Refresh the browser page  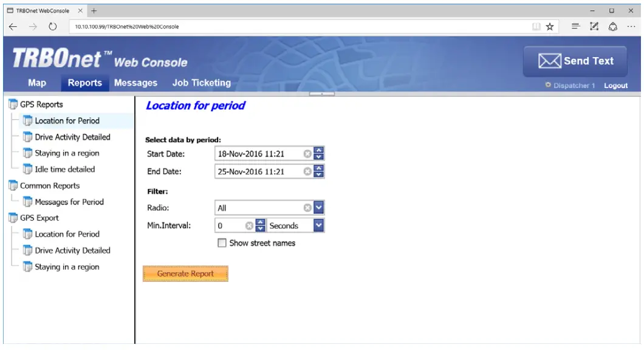(53, 27)
